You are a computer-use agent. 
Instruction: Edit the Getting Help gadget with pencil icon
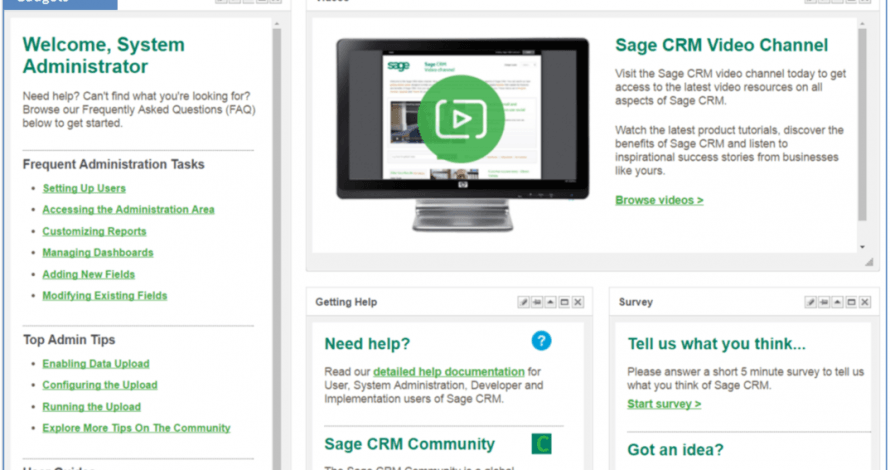tap(523, 302)
